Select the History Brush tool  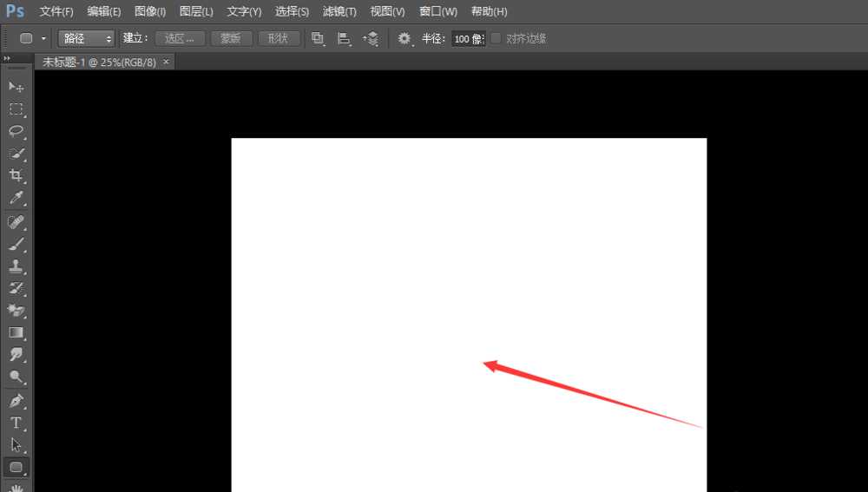click(16, 288)
